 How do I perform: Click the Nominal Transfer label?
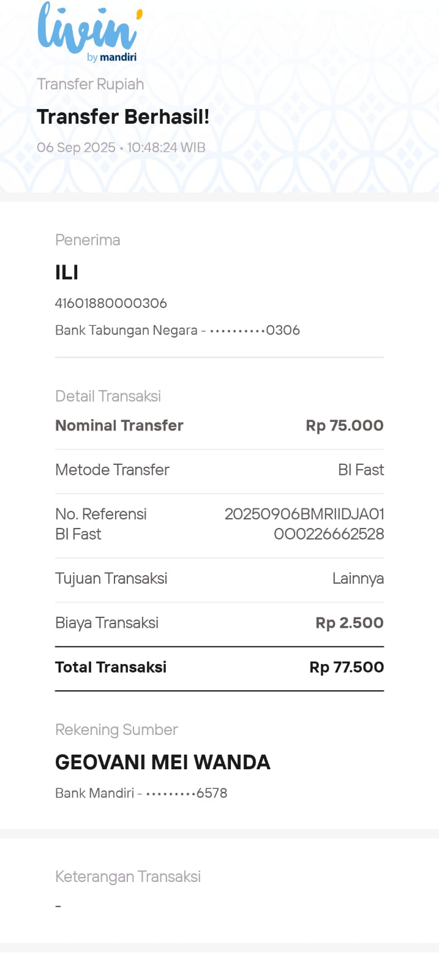119,426
